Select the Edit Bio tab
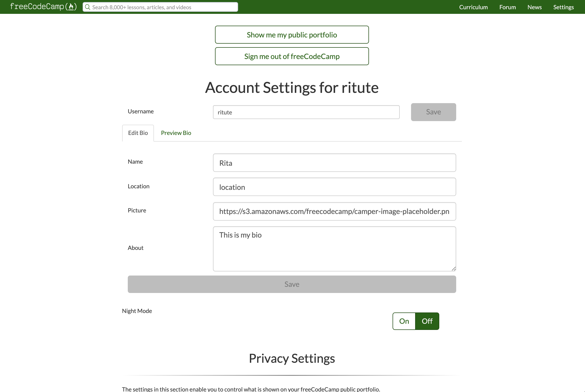 click(x=138, y=133)
